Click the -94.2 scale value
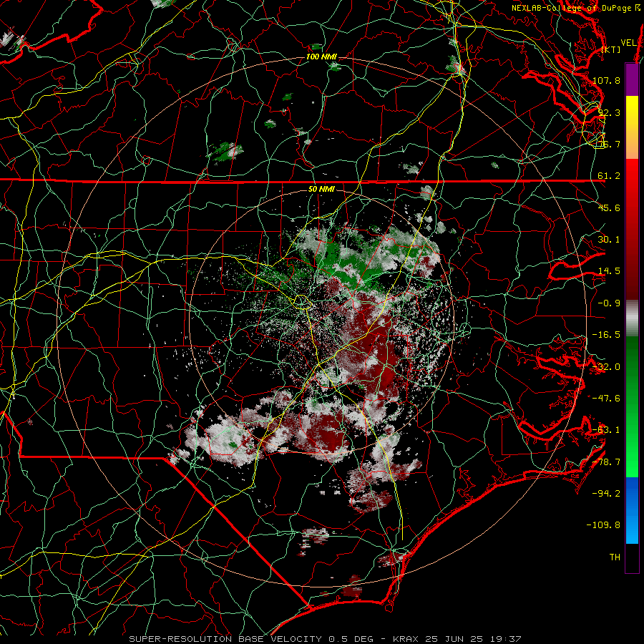Image resolution: width=644 pixels, height=644 pixels. pos(606,494)
